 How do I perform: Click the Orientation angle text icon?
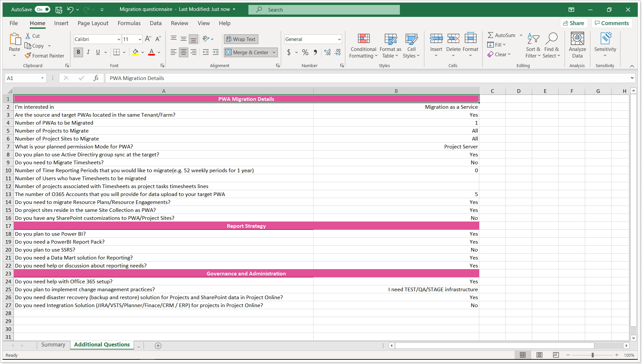[x=206, y=39]
